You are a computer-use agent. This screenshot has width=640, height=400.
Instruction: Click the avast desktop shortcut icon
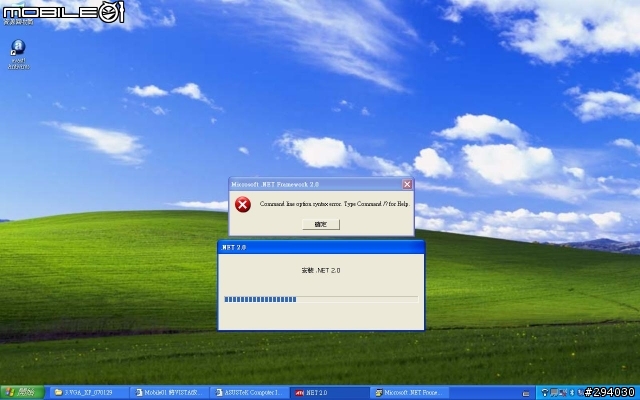(x=18, y=55)
